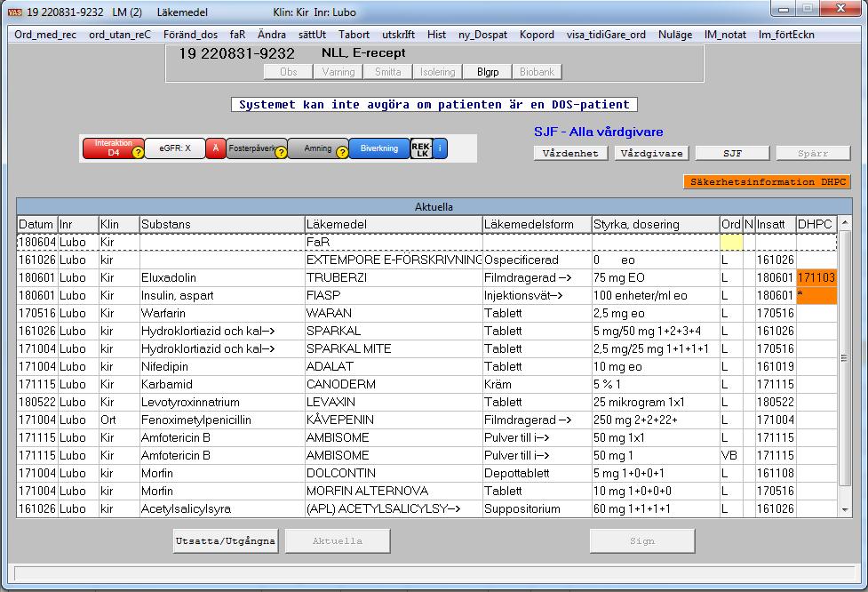Click the SJF button

pos(732,154)
